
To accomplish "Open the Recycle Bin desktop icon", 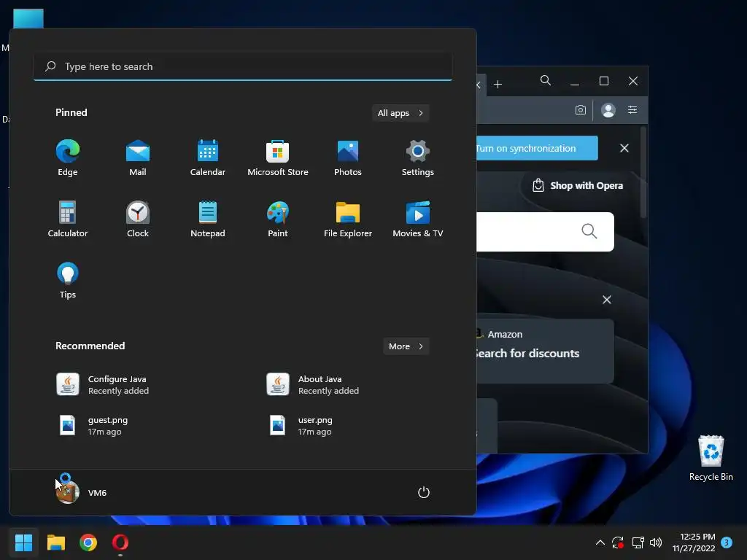I will pyautogui.click(x=711, y=458).
